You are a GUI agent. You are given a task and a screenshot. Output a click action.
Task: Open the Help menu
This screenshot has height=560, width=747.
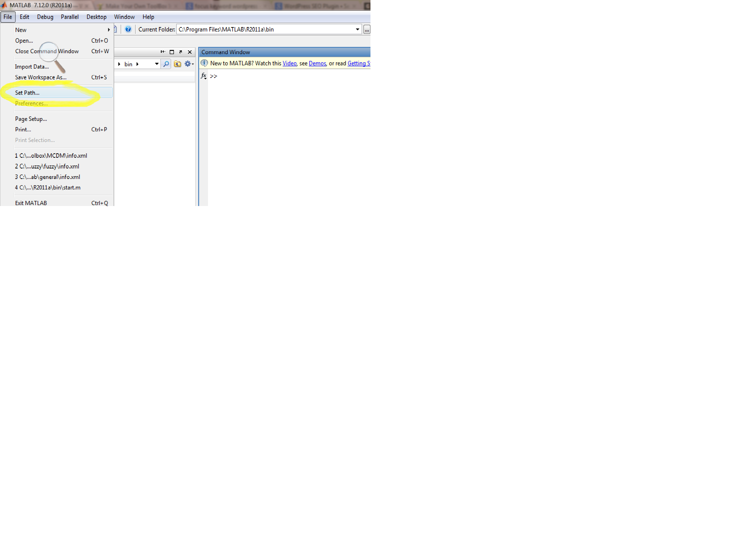[x=148, y=17]
